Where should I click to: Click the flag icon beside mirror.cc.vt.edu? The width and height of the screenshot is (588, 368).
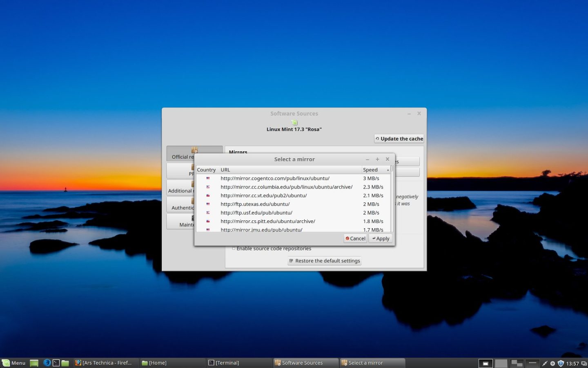pos(208,195)
